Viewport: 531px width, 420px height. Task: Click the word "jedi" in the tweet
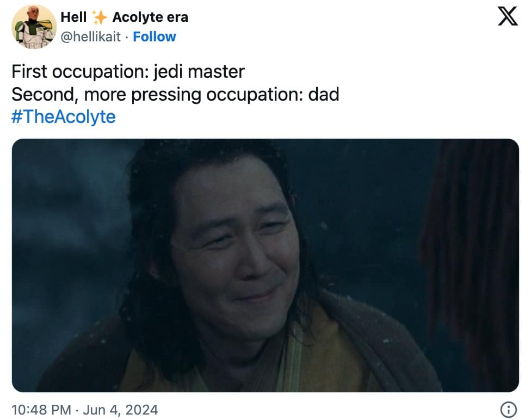[x=166, y=72]
